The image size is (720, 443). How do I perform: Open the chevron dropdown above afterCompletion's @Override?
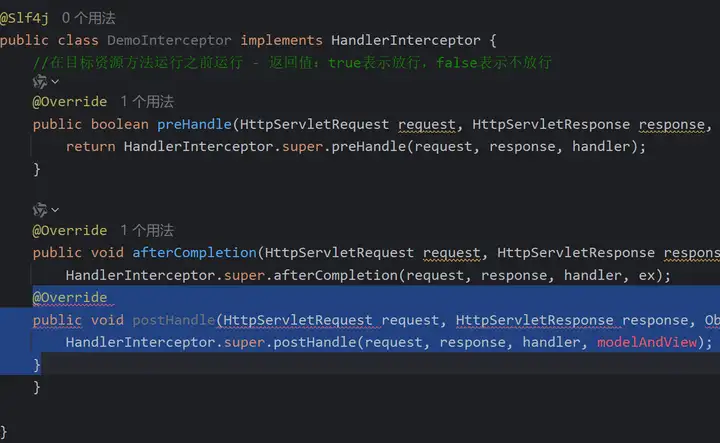pyautogui.click(x=54, y=209)
